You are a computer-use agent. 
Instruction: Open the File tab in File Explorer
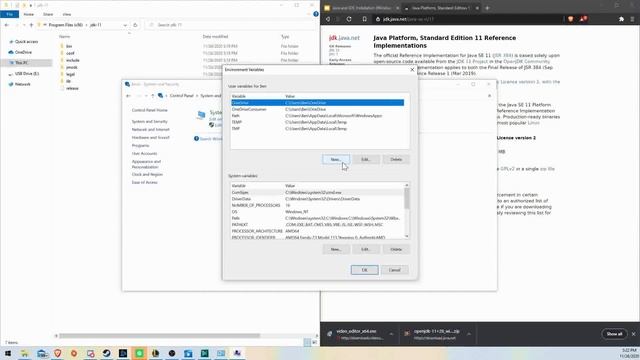click(9, 14)
